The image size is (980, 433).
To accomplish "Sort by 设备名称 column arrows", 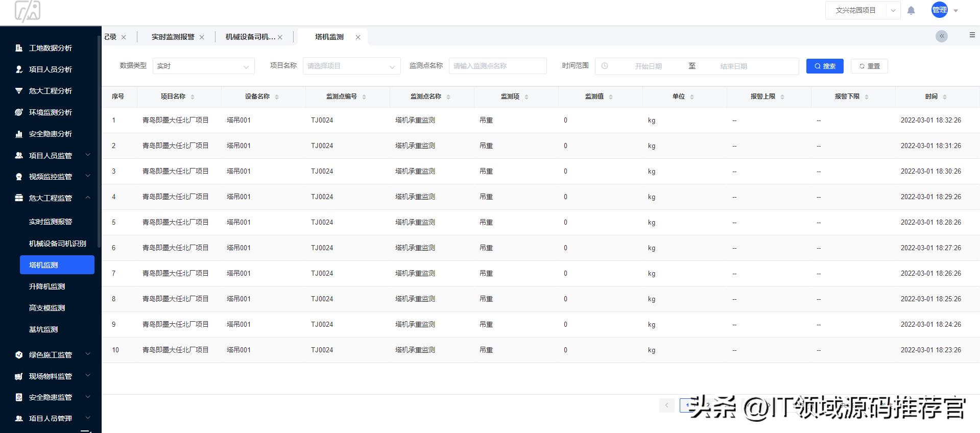I will (277, 97).
